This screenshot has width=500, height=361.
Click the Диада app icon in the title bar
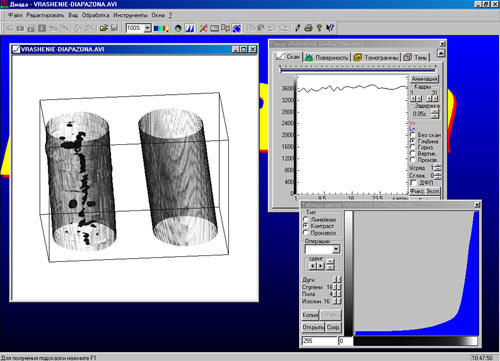4,4
